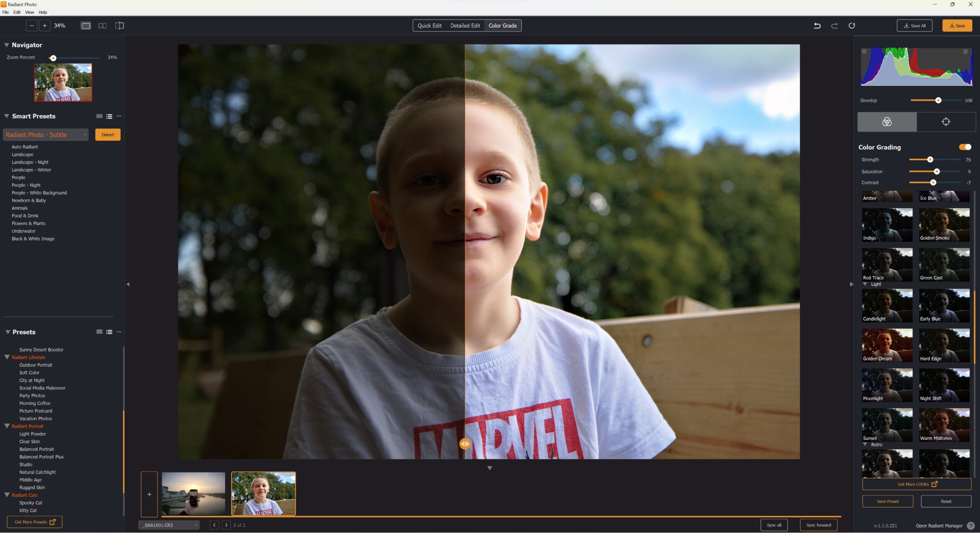Switch to single image view icon
The image size is (980, 533).
point(86,26)
